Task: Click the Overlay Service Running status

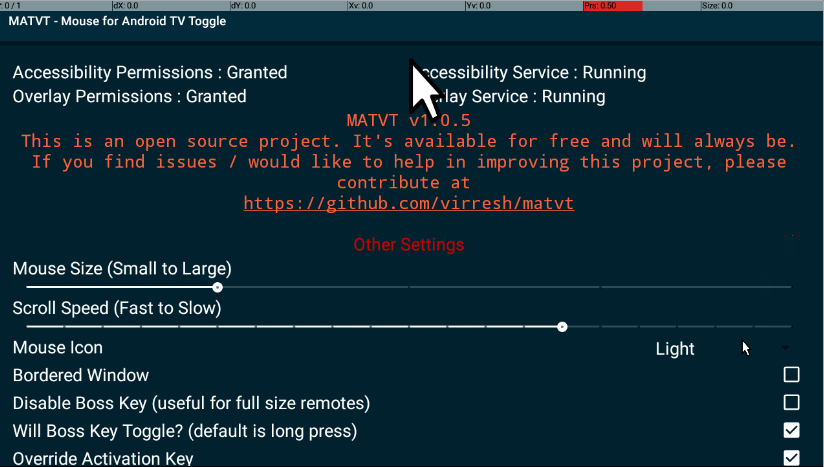Action: pos(520,97)
